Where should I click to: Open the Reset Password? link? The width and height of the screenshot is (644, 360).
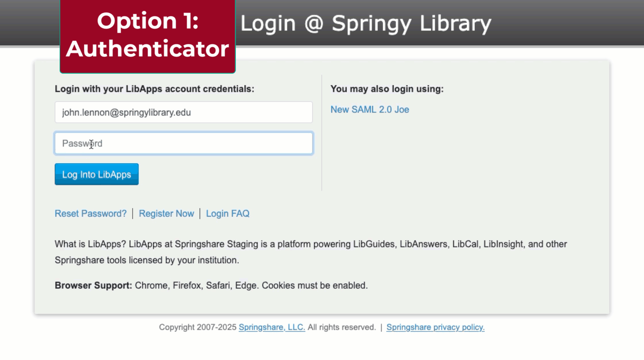pyautogui.click(x=91, y=214)
